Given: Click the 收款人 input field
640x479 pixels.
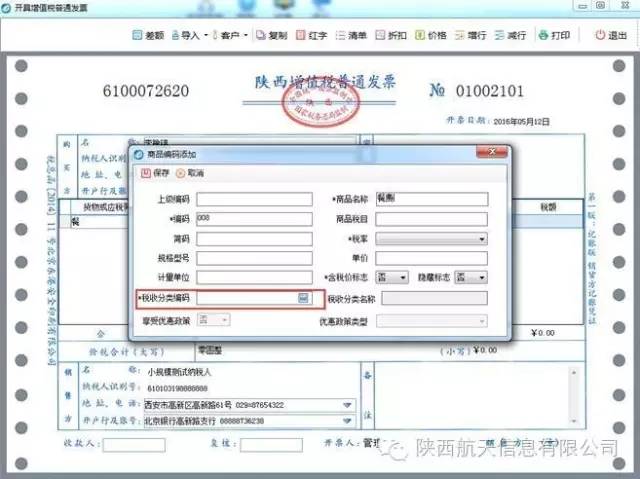Looking at the screenshot, I should coord(134,445).
